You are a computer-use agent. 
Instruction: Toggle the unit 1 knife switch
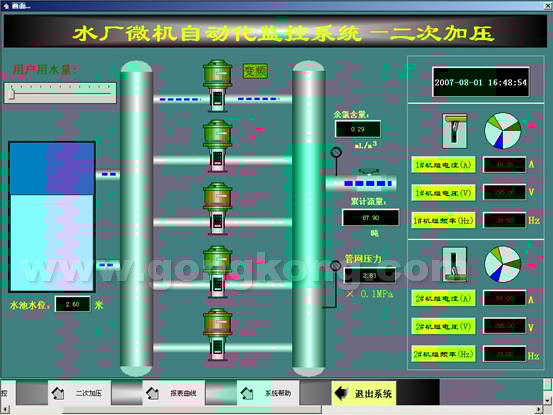click(455, 131)
